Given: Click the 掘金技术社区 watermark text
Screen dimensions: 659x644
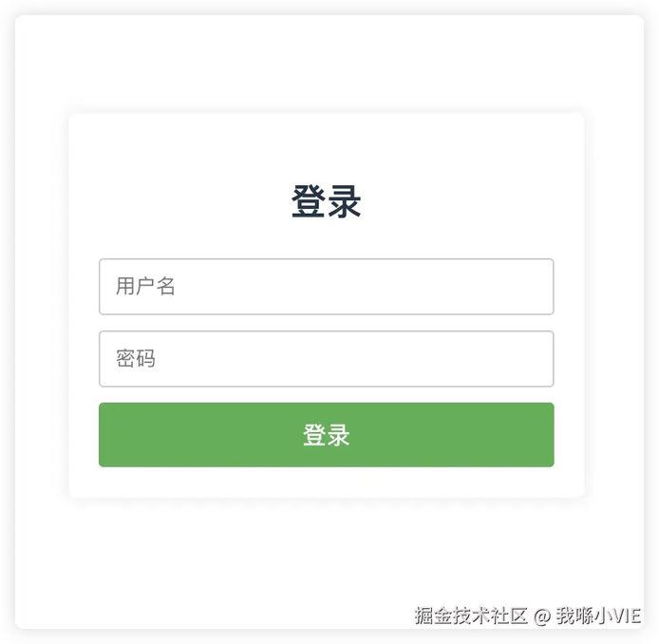Looking at the screenshot, I should [x=471, y=616].
